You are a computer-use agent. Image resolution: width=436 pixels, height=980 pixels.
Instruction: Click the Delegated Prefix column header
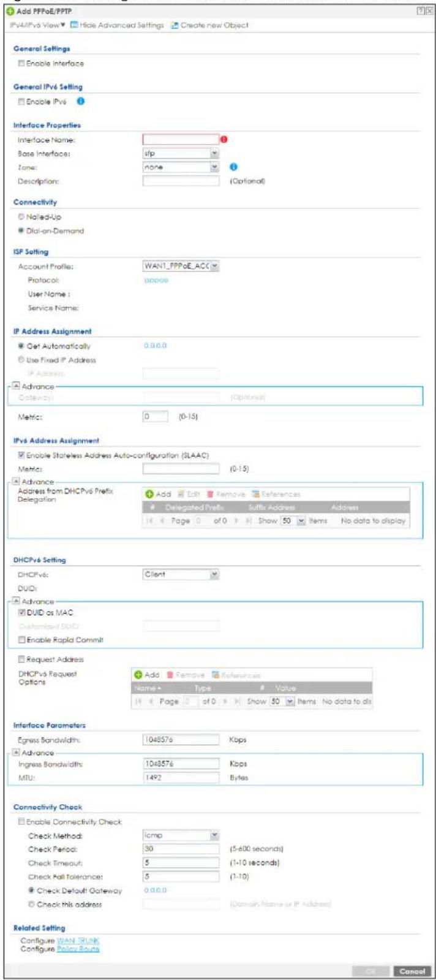coord(195,507)
